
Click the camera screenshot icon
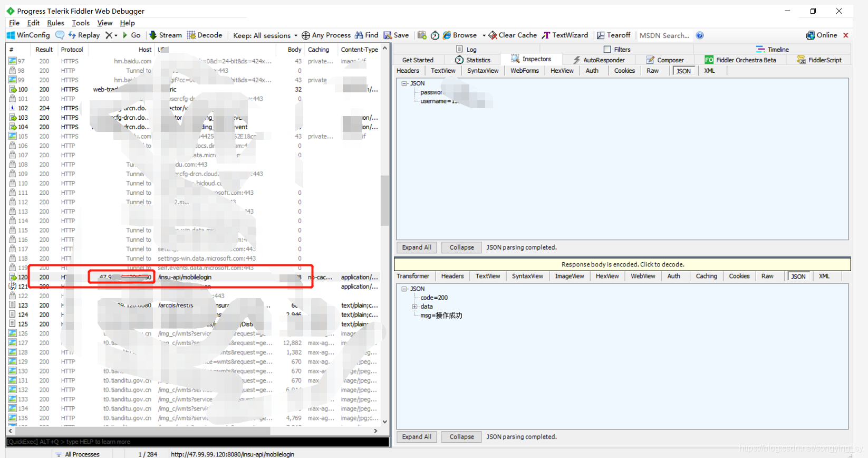click(x=422, y=35)
